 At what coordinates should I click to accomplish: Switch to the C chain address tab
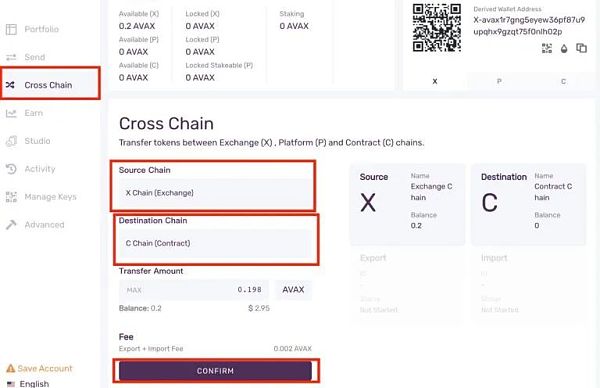click(563, 81)
